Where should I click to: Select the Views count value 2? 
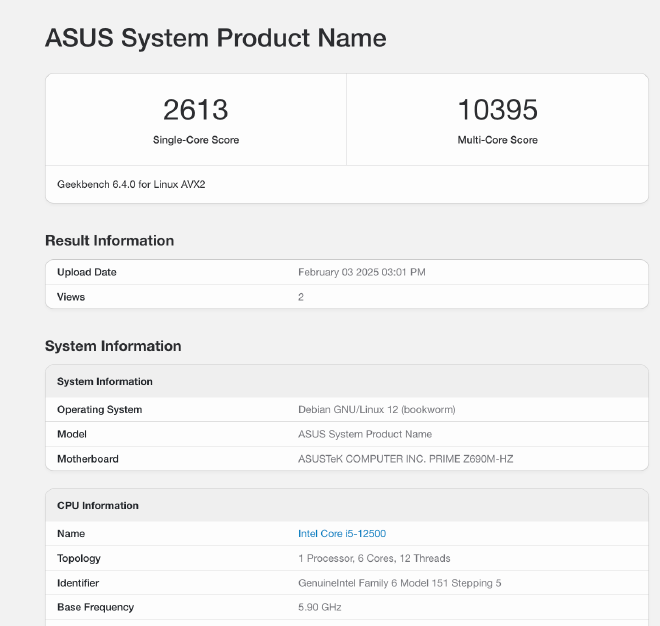pos(301,297)
